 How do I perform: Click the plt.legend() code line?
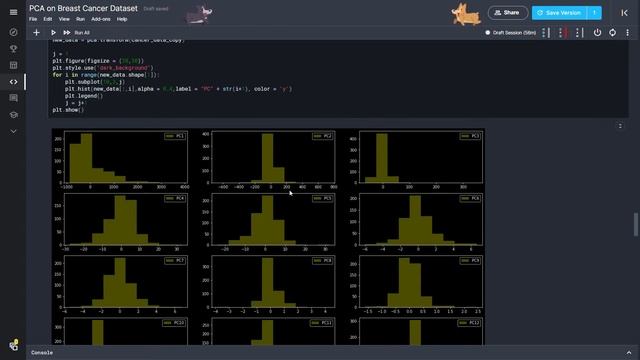[x=84, y=96]
